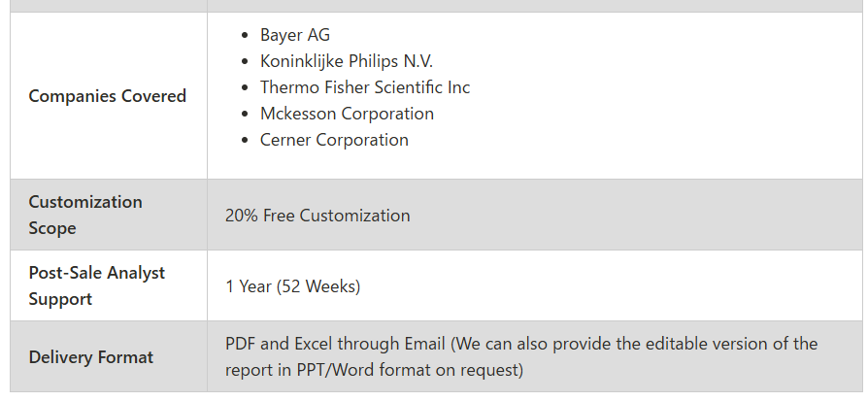Click the Bayer AG list item
The image size is (868, 401).
pyautogui.click(x=295, y=35)
